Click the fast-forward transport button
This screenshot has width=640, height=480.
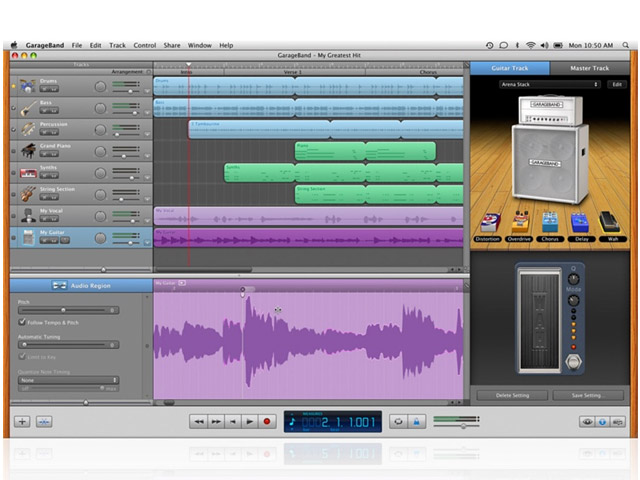[x=216, y=421]
